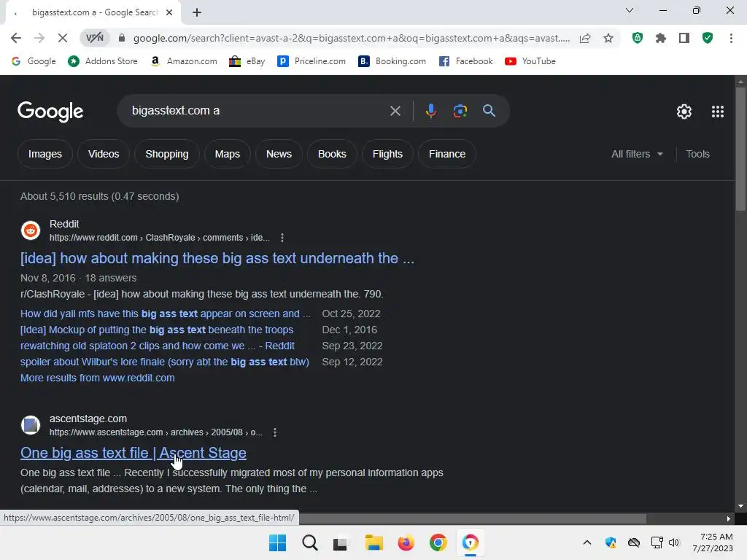Screen dimensions: 747x560
Task: Open Task View on the taskbar
Action: coord(341,543)
